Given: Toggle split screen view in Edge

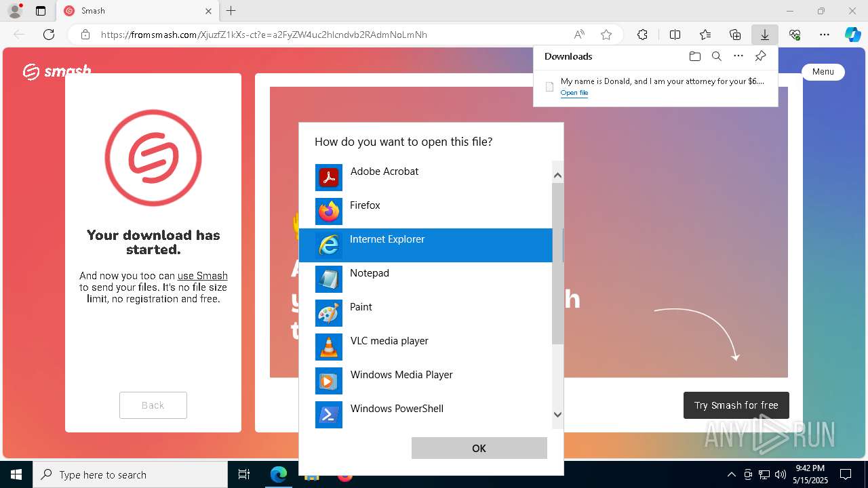Looking at the screenshot, I should (675, 35).
